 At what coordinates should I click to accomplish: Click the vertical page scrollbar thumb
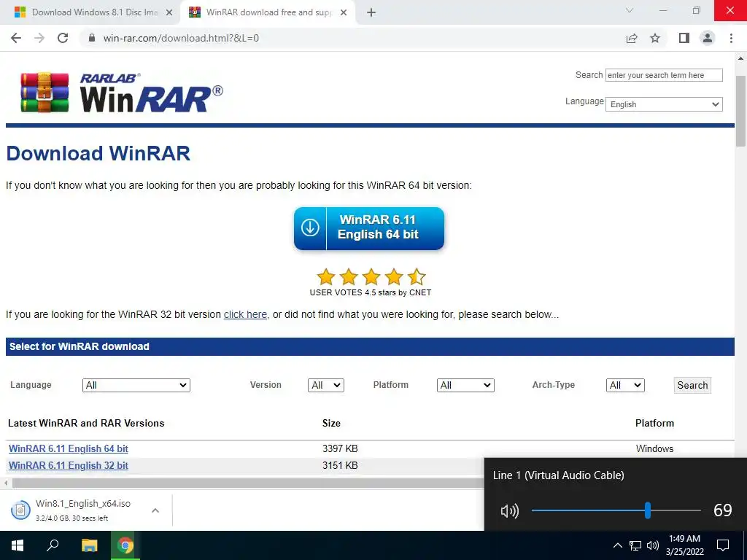[x=740, y=111]
